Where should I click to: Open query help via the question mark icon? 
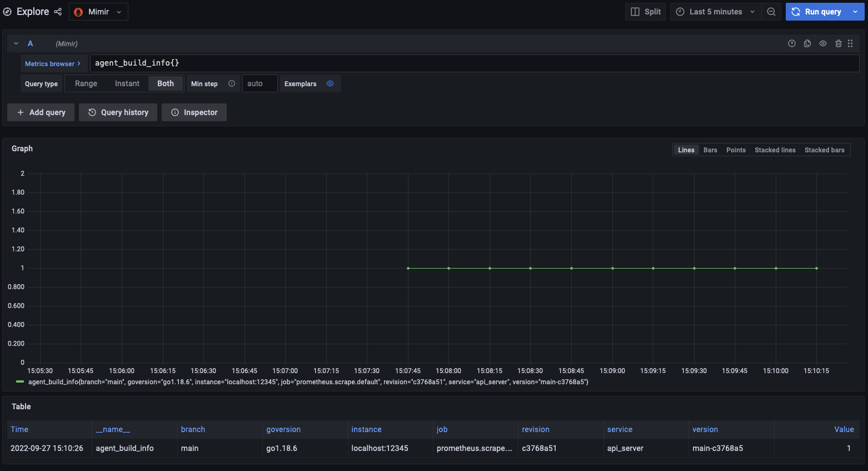(791, 43)
